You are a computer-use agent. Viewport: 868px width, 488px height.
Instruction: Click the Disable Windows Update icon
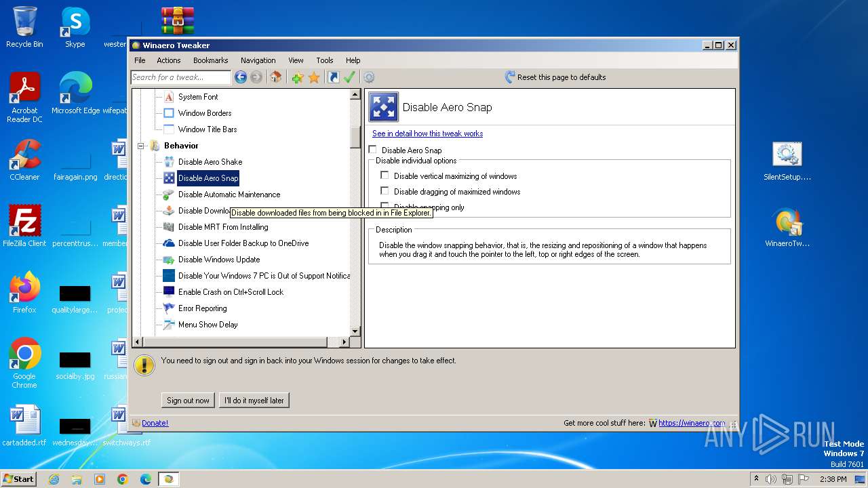click(x=169, y=260)
